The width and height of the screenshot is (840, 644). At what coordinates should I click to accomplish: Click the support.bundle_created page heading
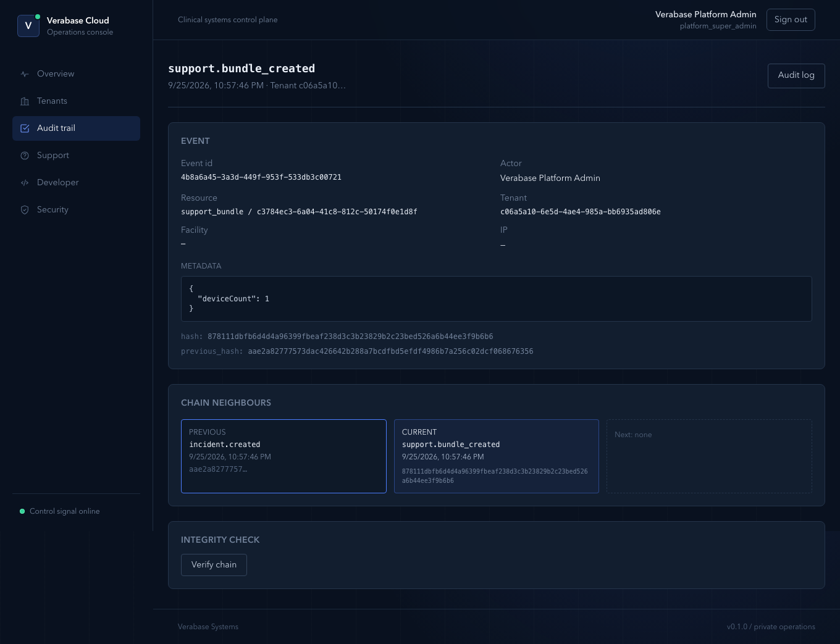click(x=241, y=69)
